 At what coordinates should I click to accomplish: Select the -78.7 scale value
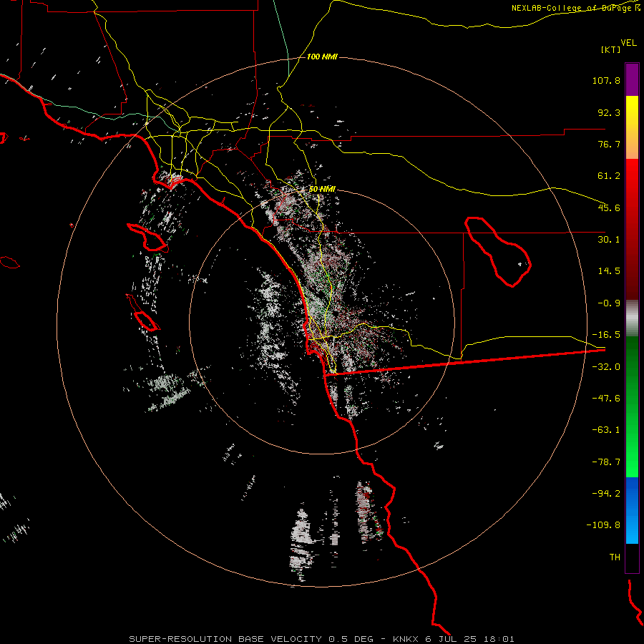[606, 462]
